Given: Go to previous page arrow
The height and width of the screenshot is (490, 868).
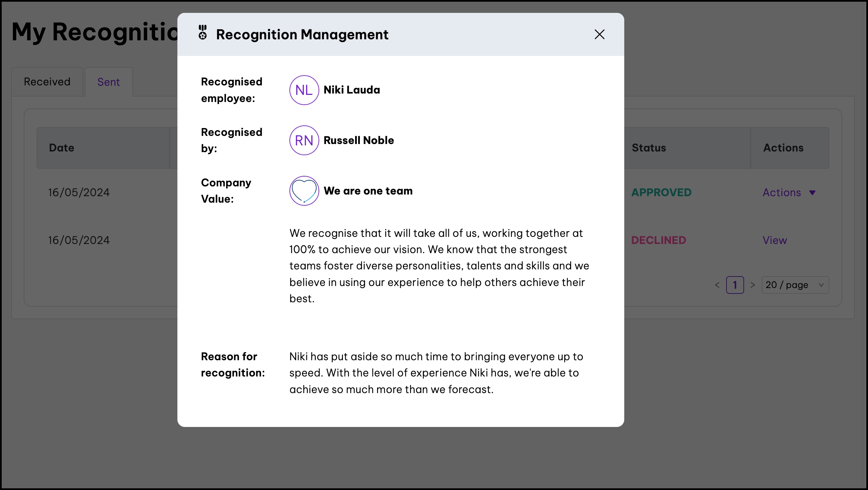Looking at the screenshot, I should [717, 285].
